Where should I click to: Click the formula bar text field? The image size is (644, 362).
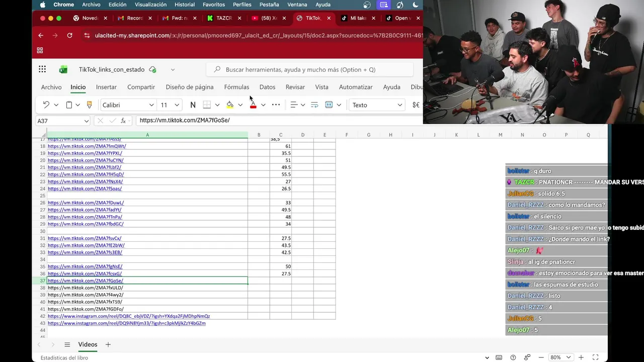[x=279, y=121]
